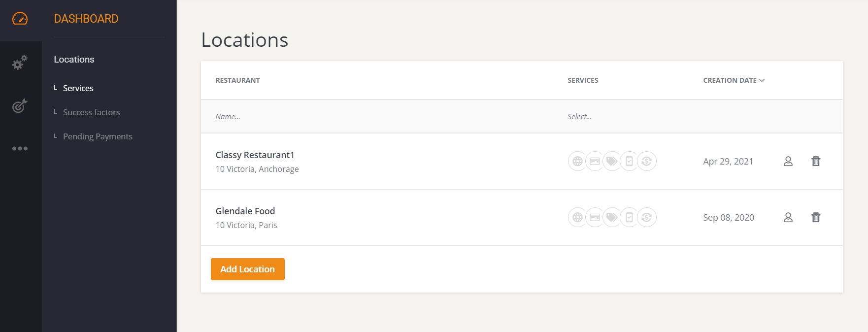
Task: Click globe service icon for Classy Restaurant1
Action: tap(577, 161)
